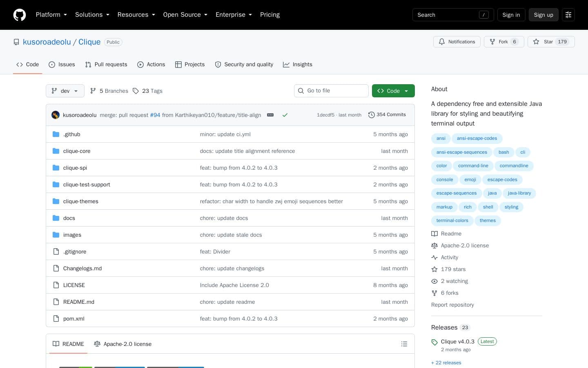Fork the Clique repository

click(504, 42)
